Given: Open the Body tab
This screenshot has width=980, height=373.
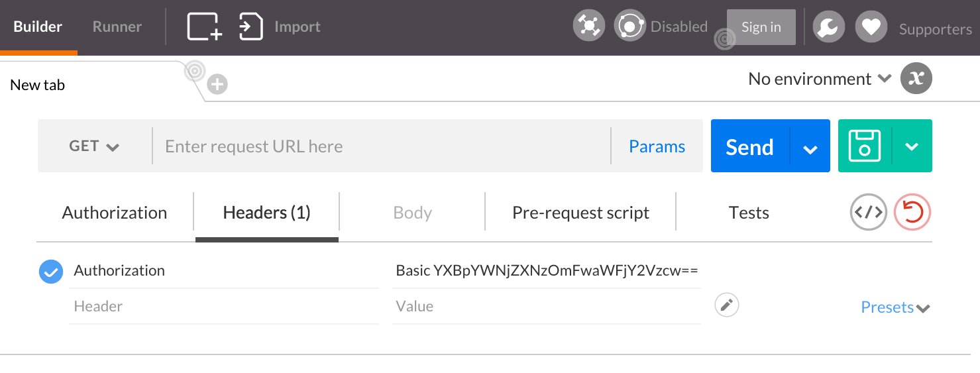Looking at the screenshot, I should pos(412,213).
